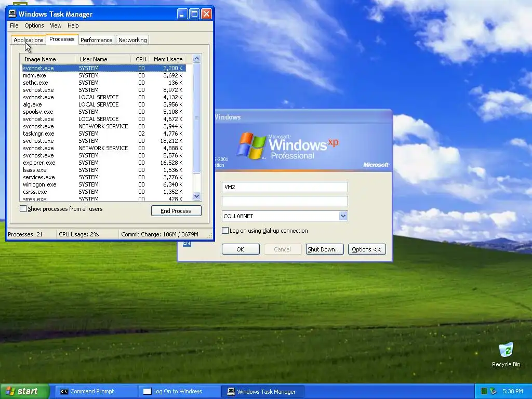The width and height of the screenshot is (532, 399).
Task: Select the csrss.exe process
Action: tap(103, 192)
